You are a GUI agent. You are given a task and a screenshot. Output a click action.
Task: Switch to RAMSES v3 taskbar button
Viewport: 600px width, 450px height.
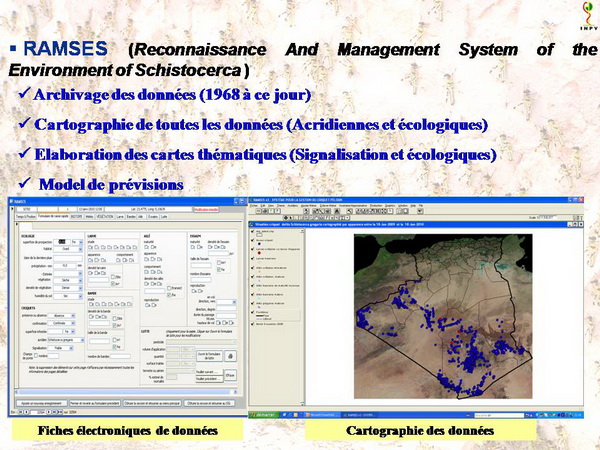pyautogui.click(x=359, y=415)
